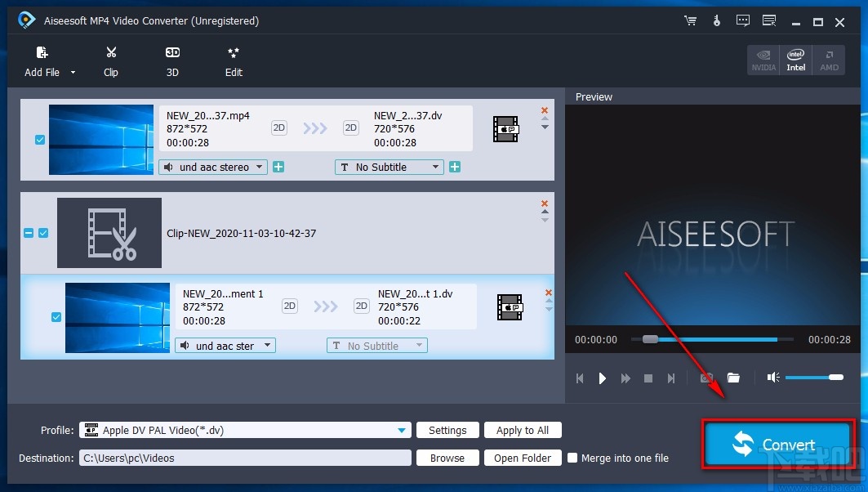The image size is (868, 492).
Task: Expand the No Subtitle dropdown
Action: tap(389, 167)
